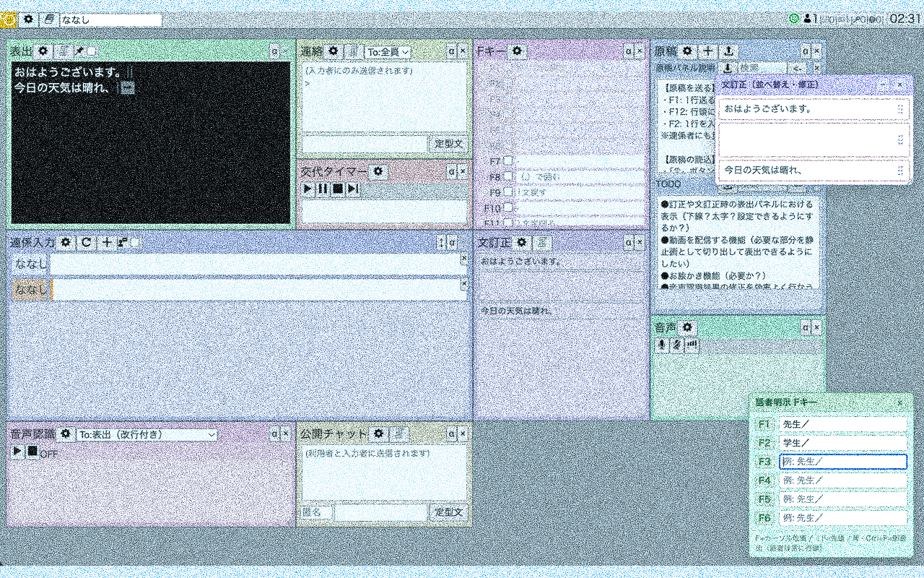
Task: Click the F2 field containing 学生／
Action: pos(843,443)
